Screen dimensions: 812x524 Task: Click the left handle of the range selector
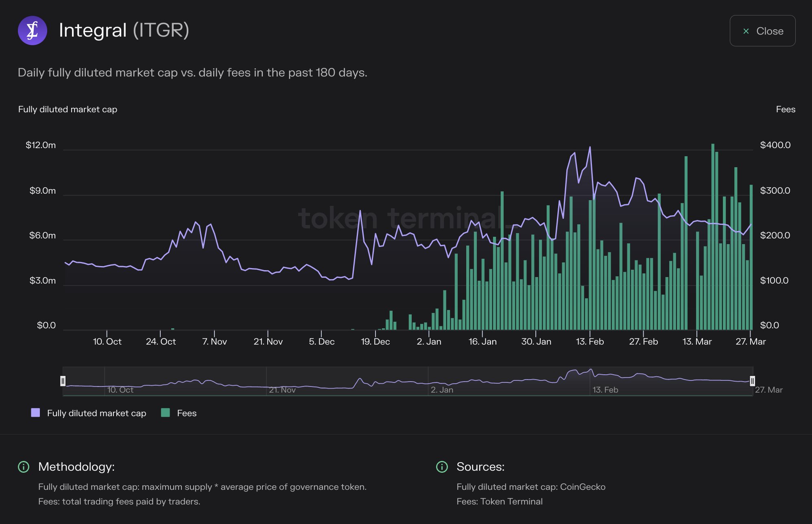pyautogui.click(x=63, y=381)
